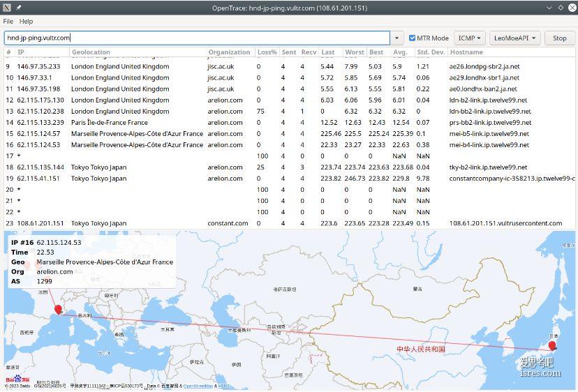Click the Stop button
Viewport: 578px width, 392px height.
point(560,38)
